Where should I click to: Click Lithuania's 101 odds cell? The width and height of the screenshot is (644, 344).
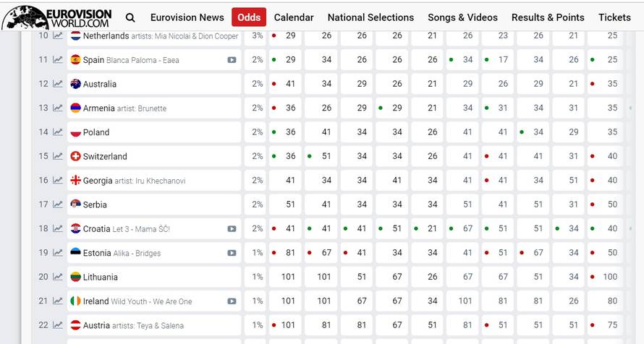coord(288,277)
